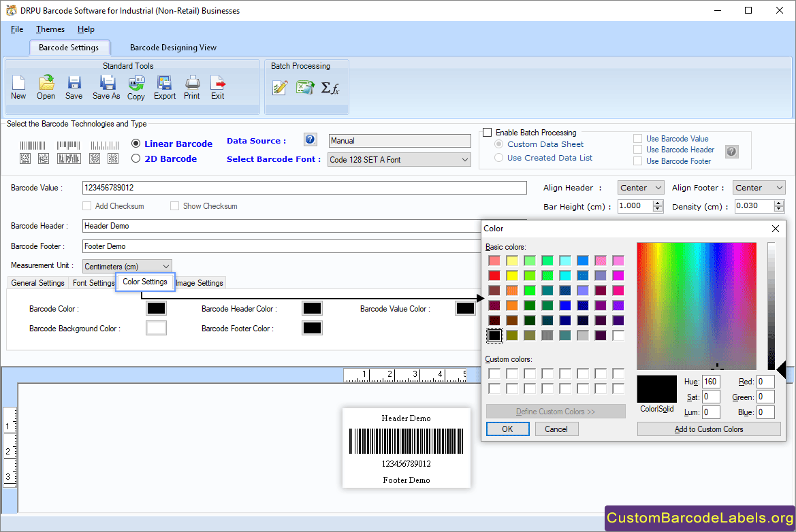
Task: Enable Batch Processing checkbox
Action: (488, 133)
